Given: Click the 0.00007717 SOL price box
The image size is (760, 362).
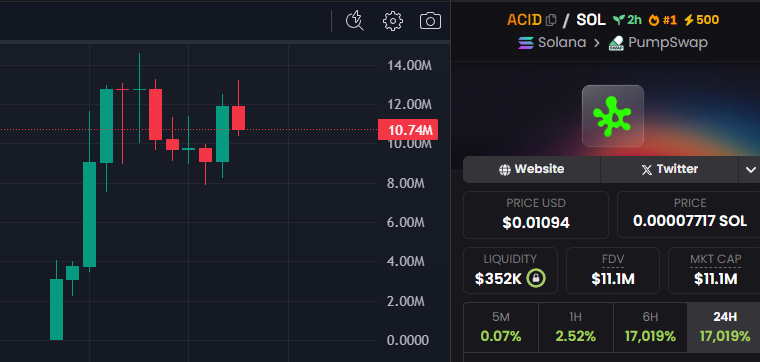Looking at the screenshot, I should point(689,215).
